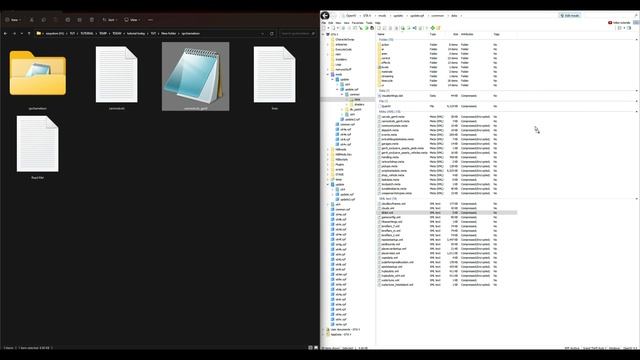
Task: Click the Cut icon in File Explorer toolbar
Action: pos(31,20)
